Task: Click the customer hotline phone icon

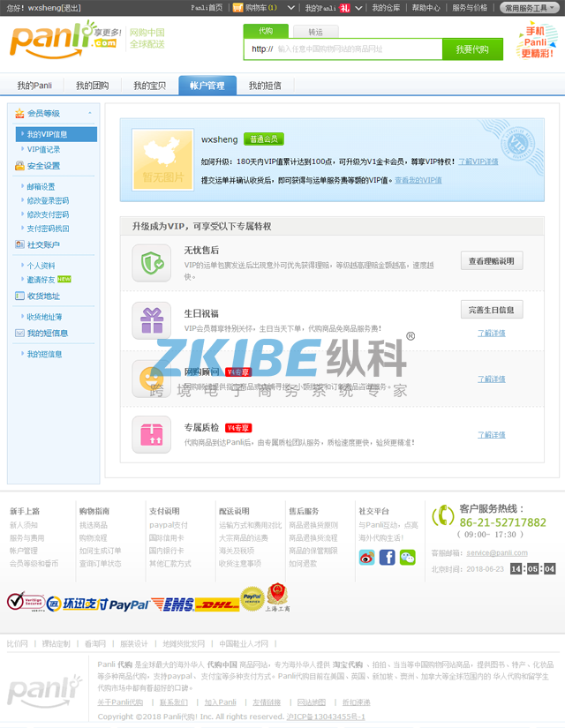Action: coord(443,516)
